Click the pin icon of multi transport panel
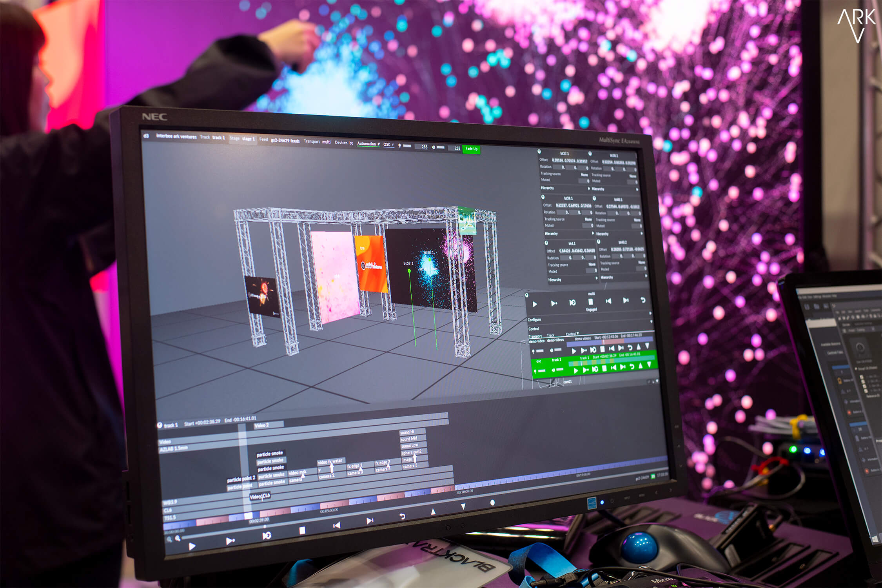882x588 pixels. (527, 295)
